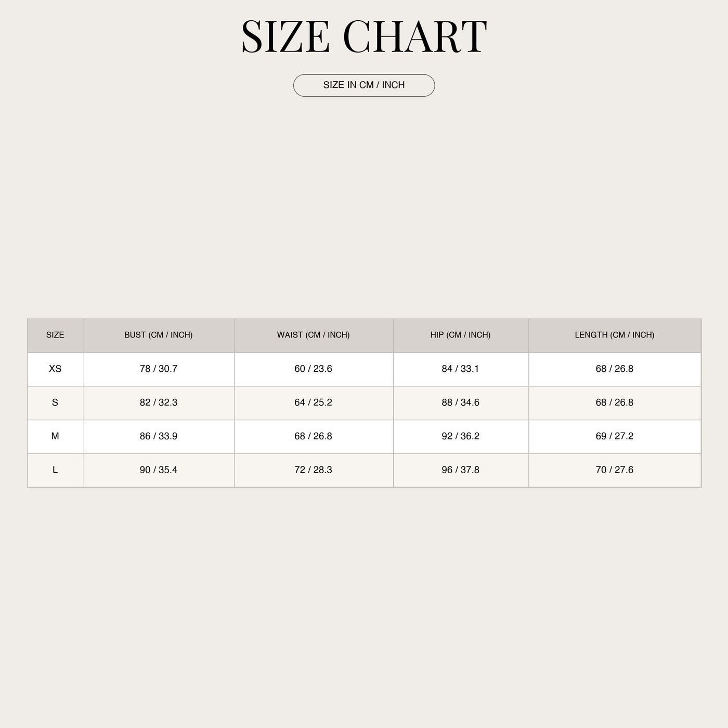
Task: Click the SIZE CHART title
Action: pyautogui.click(x=364, y=36)
